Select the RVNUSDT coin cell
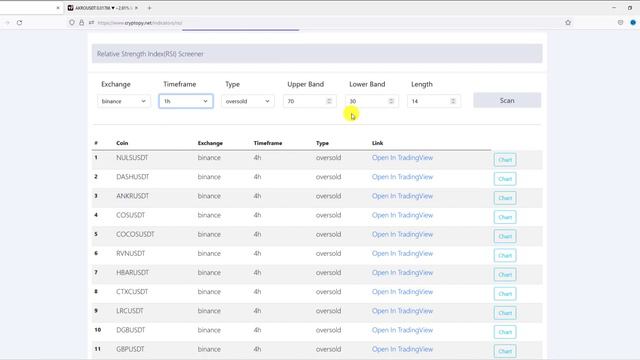The image size is (640, 360). coord(131,253)
